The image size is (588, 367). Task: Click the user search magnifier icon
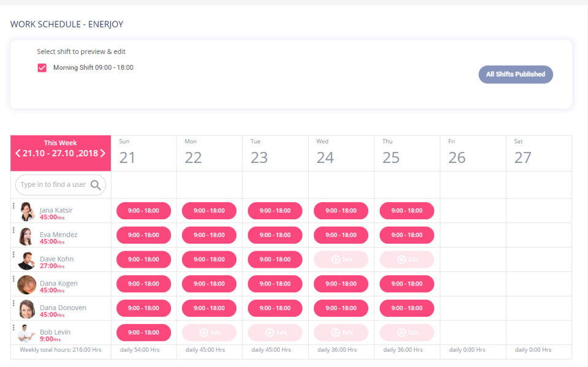(96, 184)
